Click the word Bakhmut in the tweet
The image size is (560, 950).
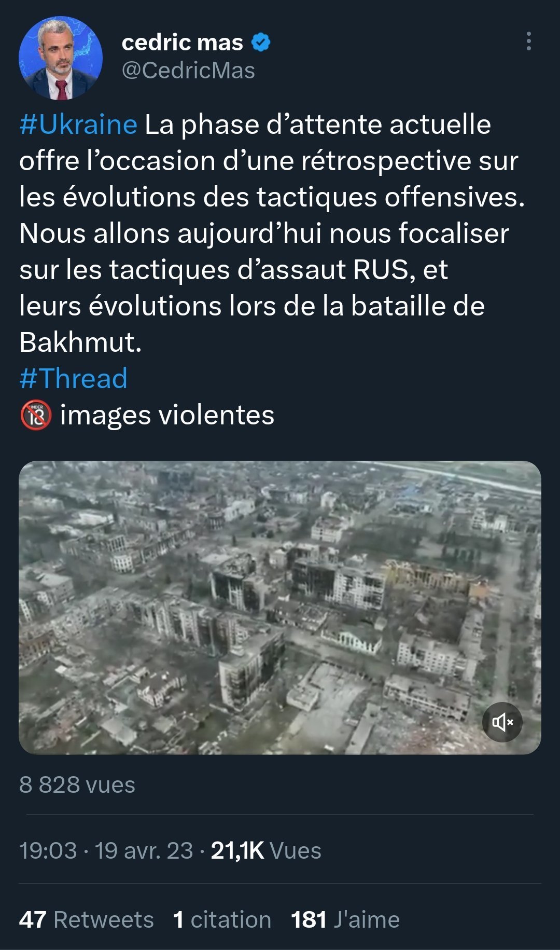pos(80,342)
